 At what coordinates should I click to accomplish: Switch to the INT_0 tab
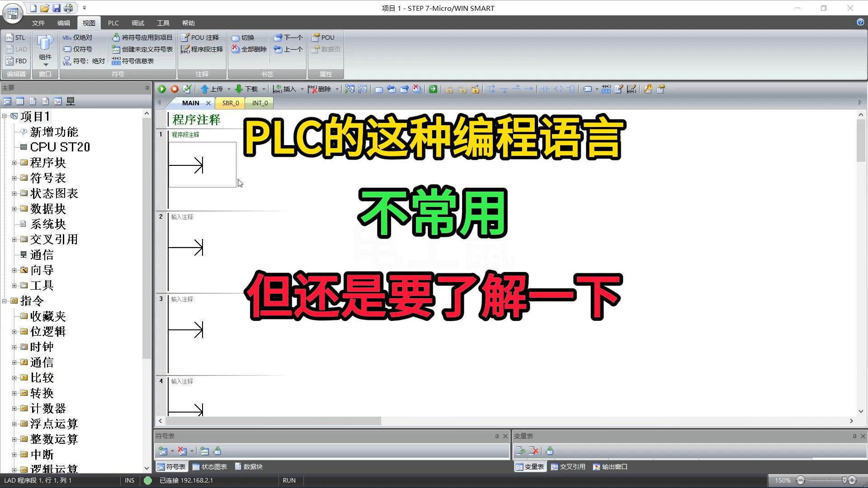(260, 103)
